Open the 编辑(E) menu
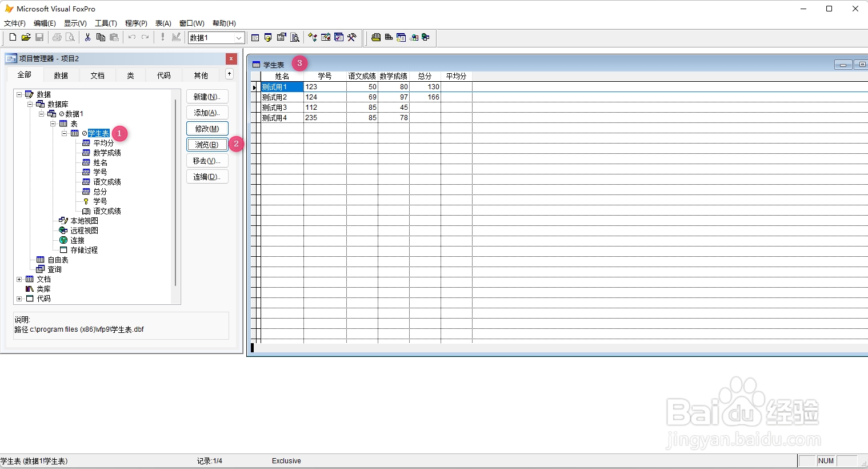 coord(45,23)
